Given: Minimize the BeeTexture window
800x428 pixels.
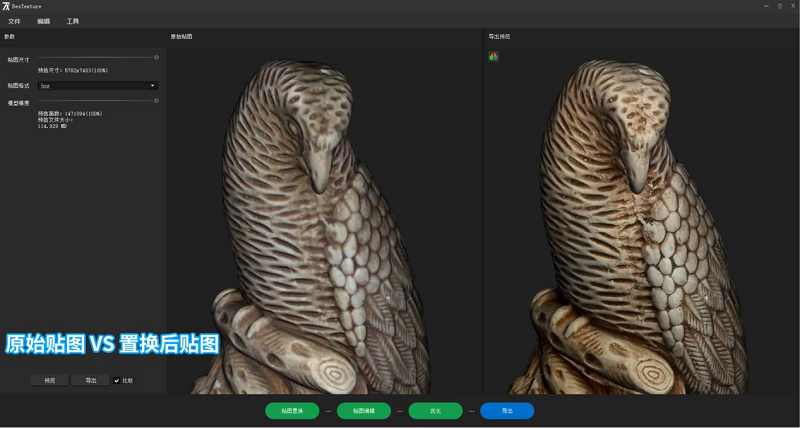Looking at the screenshot, I should (767, 6).
